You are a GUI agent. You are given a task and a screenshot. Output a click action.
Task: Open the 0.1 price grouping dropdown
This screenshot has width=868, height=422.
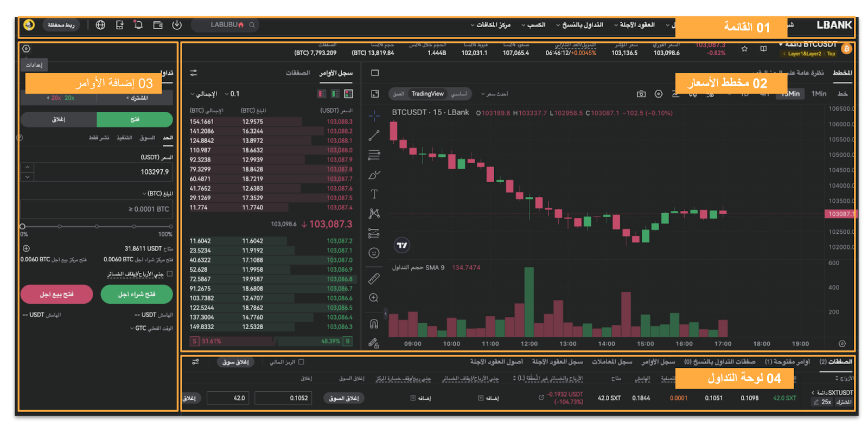[232, 94]
